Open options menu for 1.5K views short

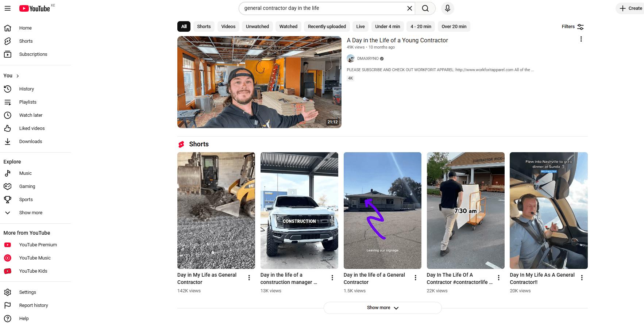click(416, 278)
